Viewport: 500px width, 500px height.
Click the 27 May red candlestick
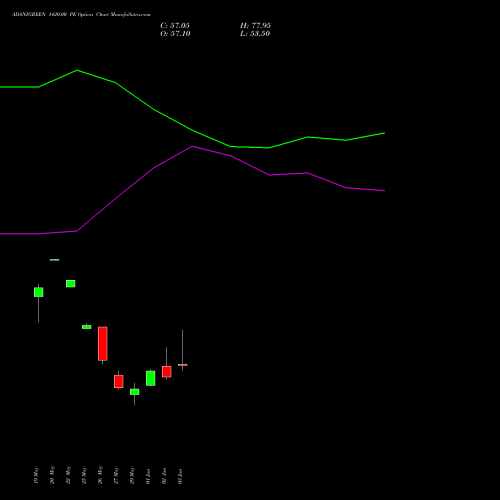[x=119, y=381]
